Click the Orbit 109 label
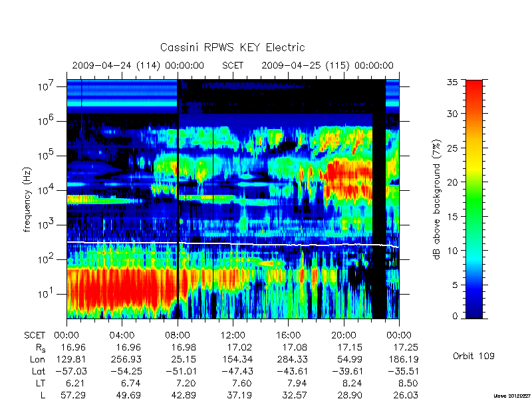 click(x=473, y=356)
